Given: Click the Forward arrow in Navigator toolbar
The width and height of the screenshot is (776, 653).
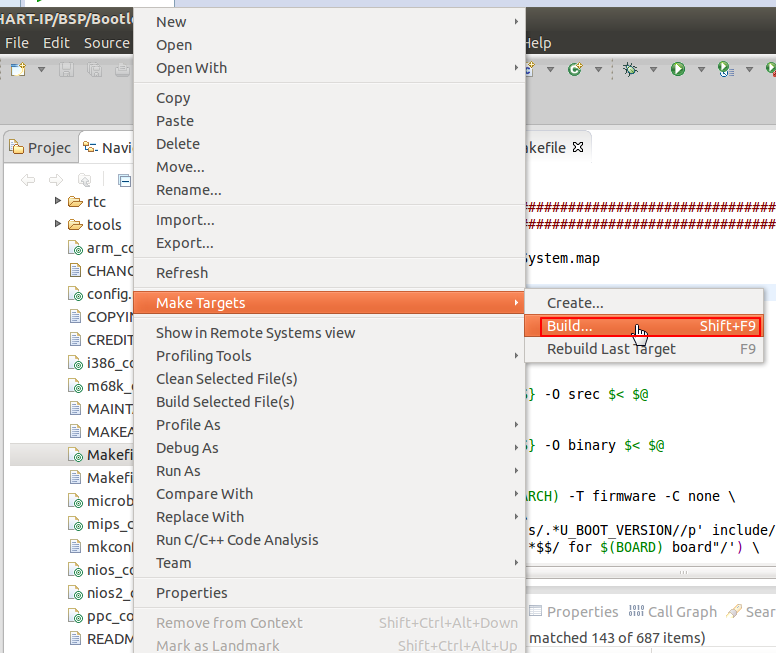Looking at the screenshot, I should click(56, 180).
